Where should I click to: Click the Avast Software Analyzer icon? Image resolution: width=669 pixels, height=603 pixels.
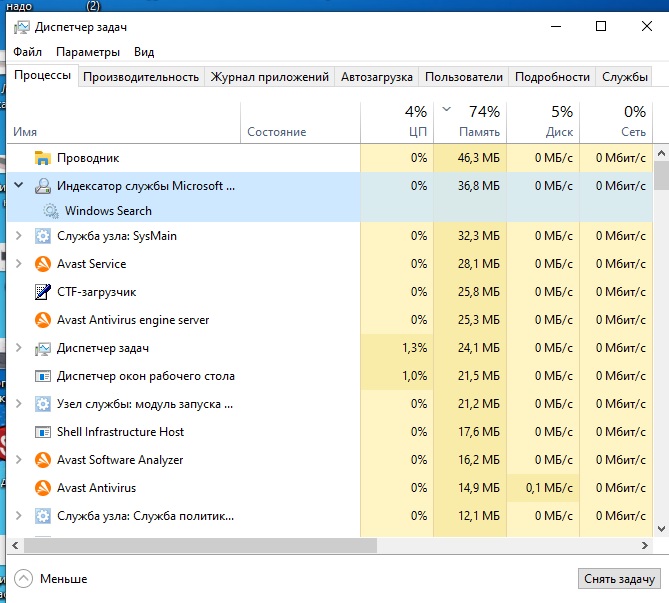point(42,460)
